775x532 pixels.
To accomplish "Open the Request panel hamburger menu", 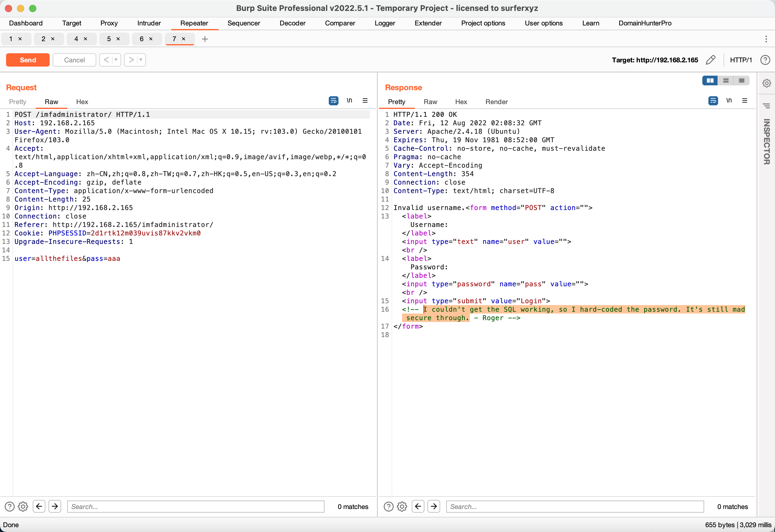I will [365, 101].
